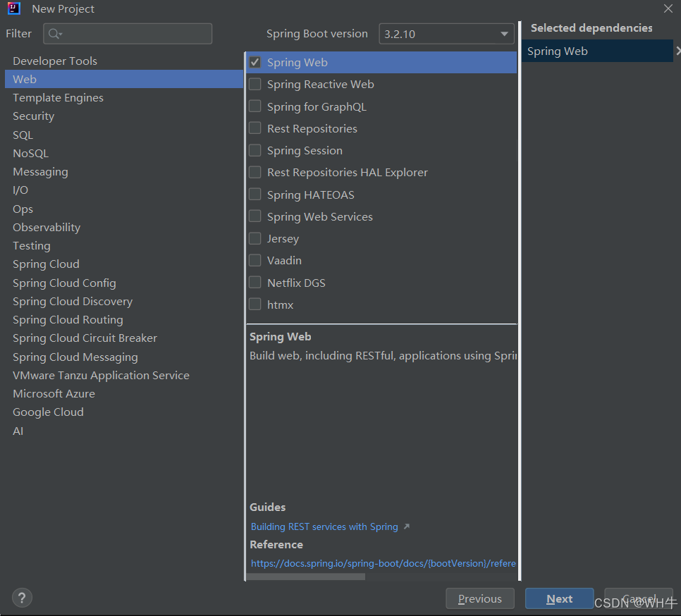This screenshot has width=681, height=616.
Task: Open the docs.spring.io reference link
Action: coord(384,563)
